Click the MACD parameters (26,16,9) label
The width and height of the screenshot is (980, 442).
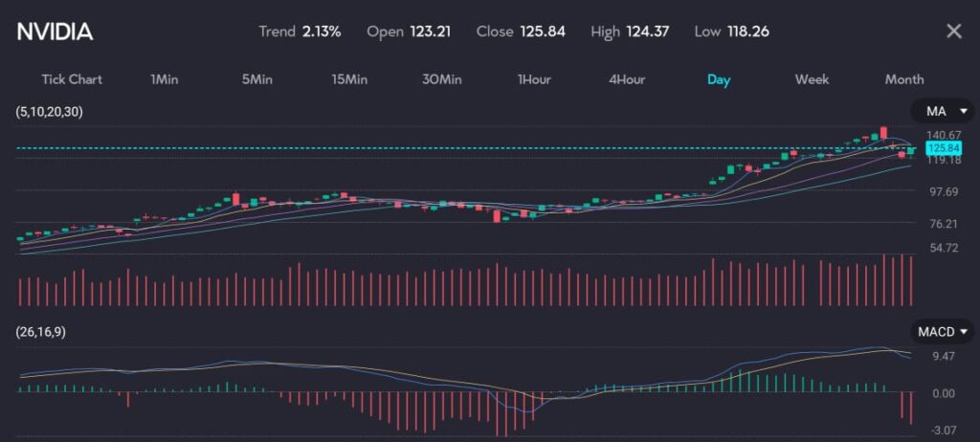tap(41, 332)
